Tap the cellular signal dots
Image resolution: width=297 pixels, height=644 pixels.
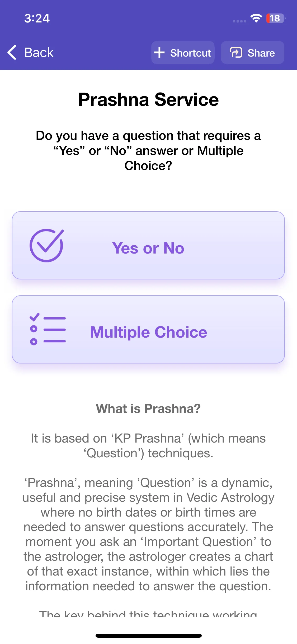coord(239,21)
